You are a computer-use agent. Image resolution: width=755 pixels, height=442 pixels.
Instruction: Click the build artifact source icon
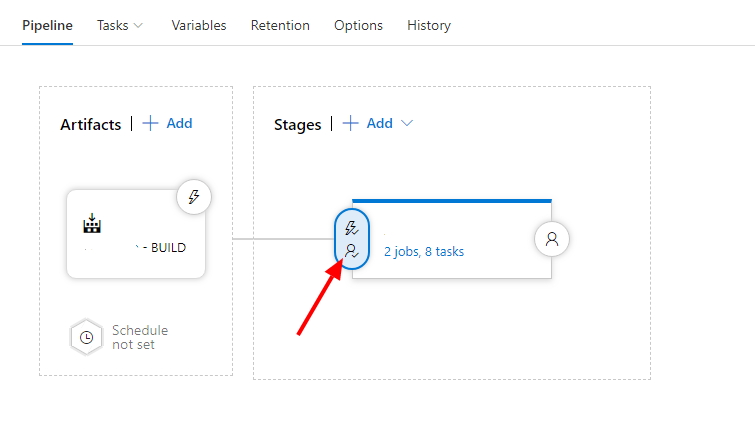tap(92, 224)
